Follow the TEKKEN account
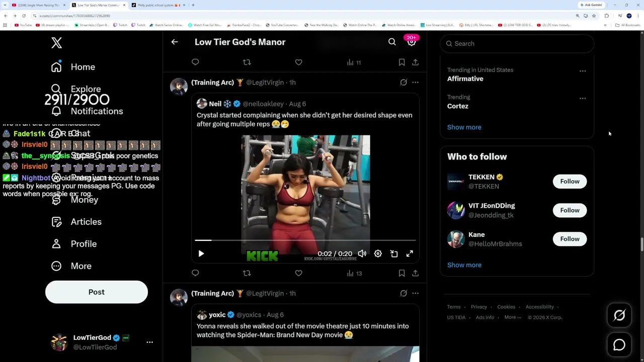This screenshot has width=644, height=362. [570, 182]
